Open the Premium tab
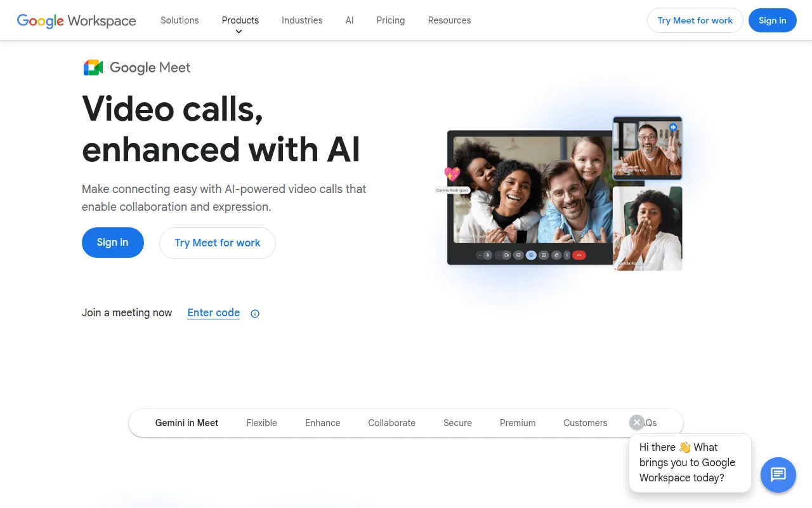 click(x=518, y=423)
